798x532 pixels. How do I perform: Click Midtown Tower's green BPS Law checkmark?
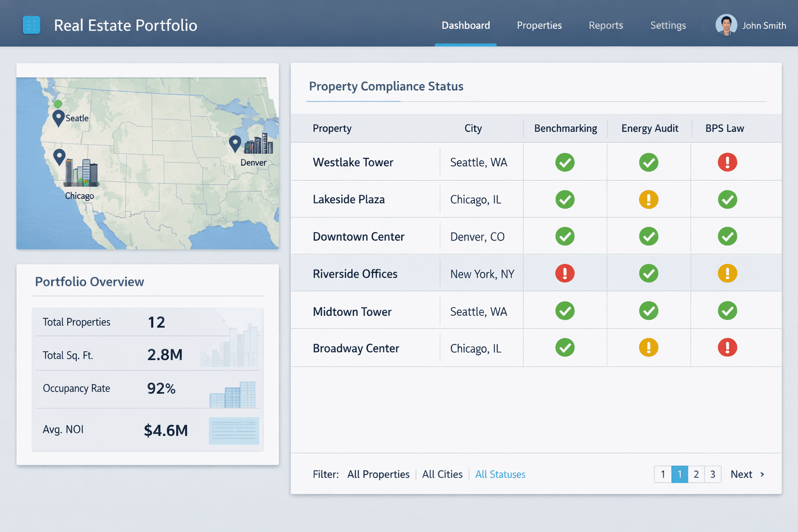pos(727,311)
